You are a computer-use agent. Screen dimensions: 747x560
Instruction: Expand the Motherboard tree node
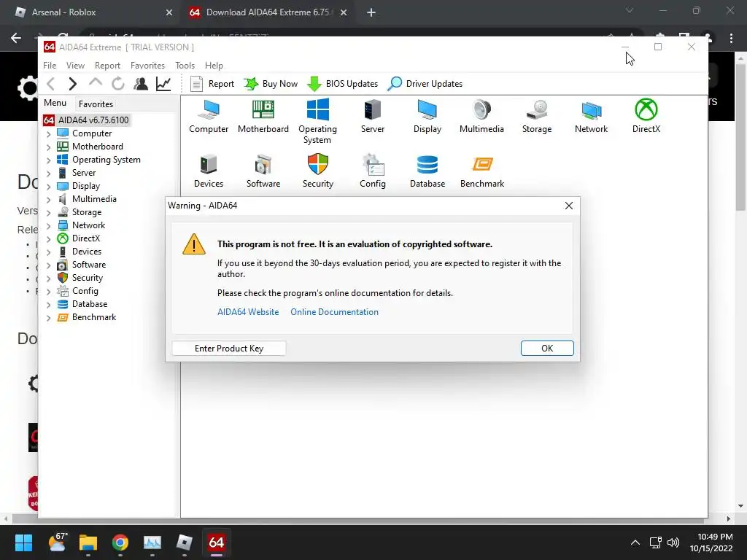tap(49, 147)
